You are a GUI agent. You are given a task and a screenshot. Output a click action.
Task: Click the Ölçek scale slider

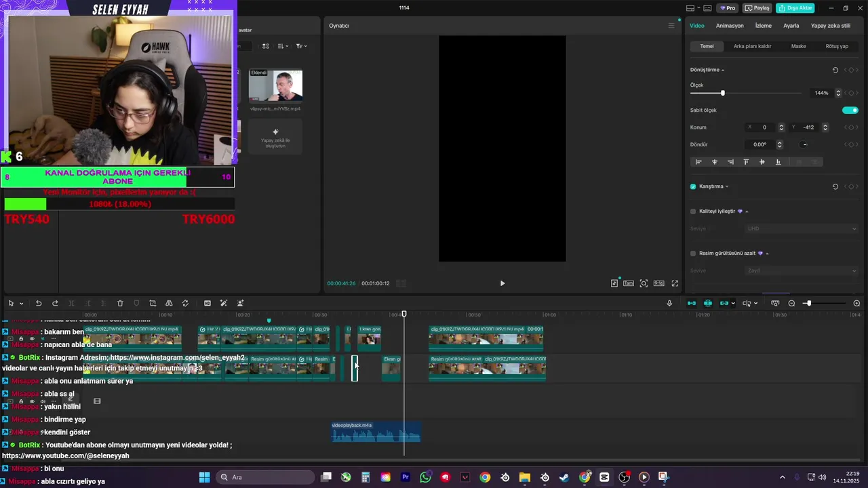click(x=745, y=93)
